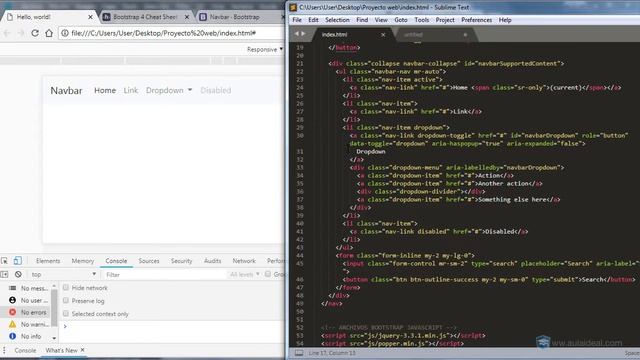Click the Home nav link
The width and height of the screenshot is (640, 360).
(x=105, y=90)
